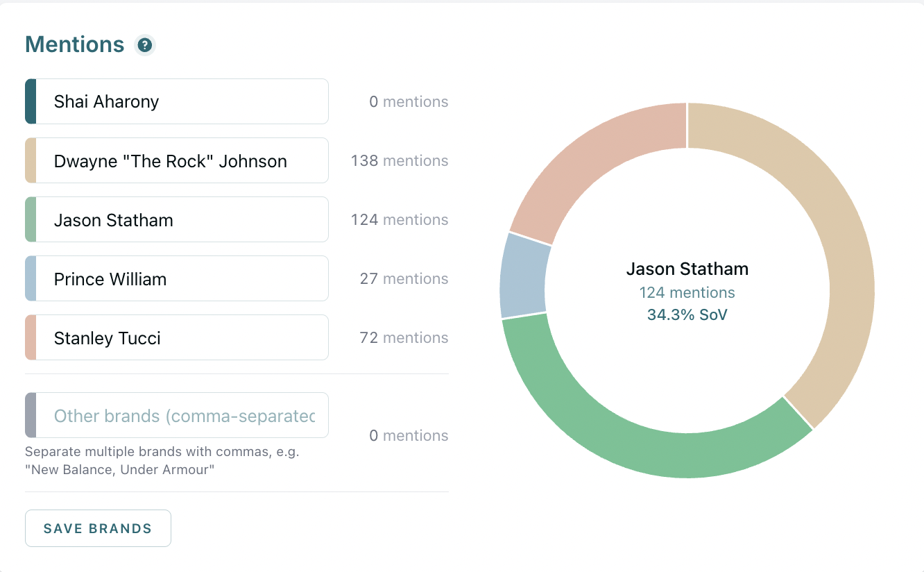Image resolution: width=924 pixels, height=572 pixels.
Task: Click the light blue donut chart segment
Action: coord(523,276)
